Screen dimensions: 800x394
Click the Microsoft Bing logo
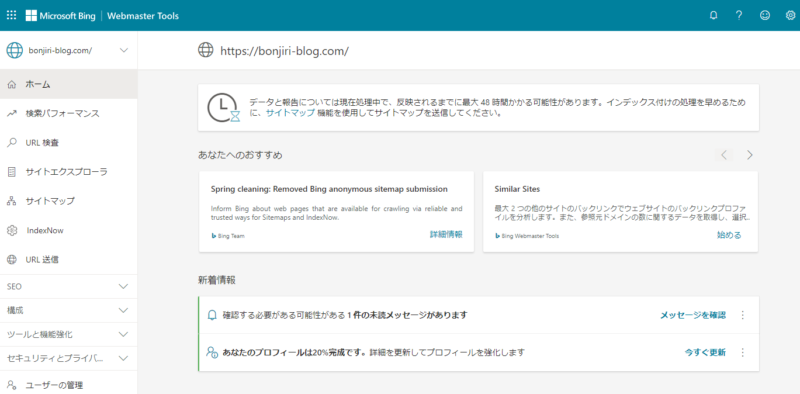[61, 16]
